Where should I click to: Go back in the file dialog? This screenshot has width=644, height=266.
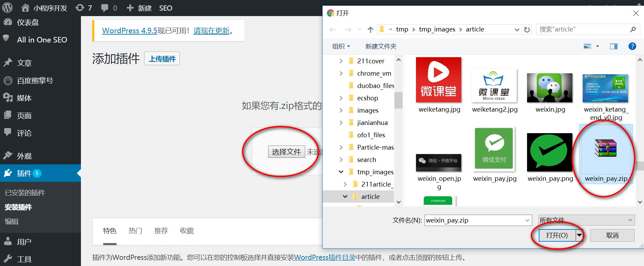(x=333, y=29)
